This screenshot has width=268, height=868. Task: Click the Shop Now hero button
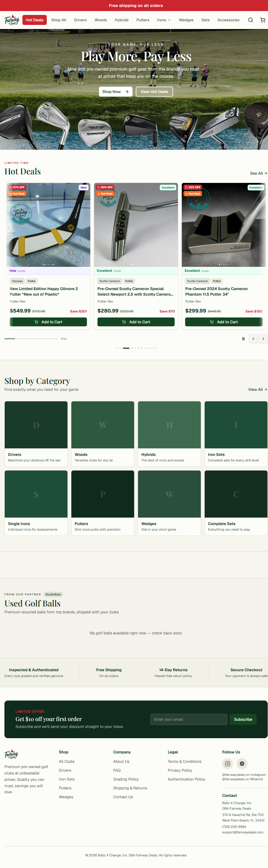point(116,92)
